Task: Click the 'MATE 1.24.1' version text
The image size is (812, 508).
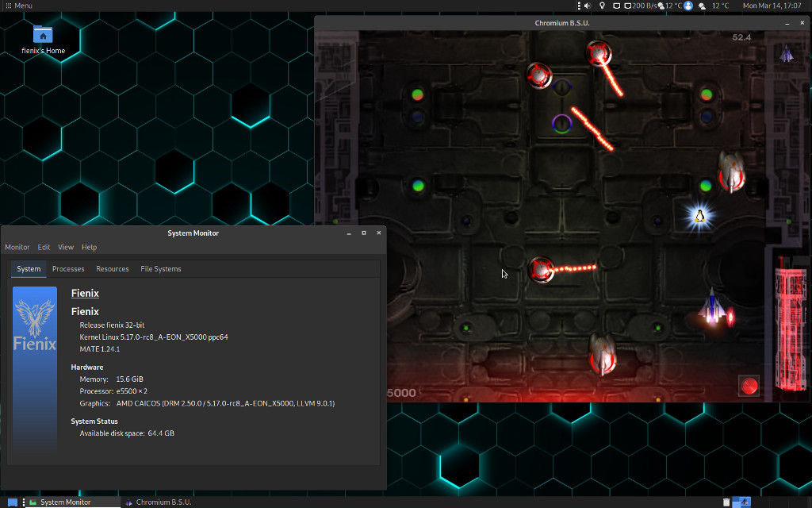Action: (99, 349)
